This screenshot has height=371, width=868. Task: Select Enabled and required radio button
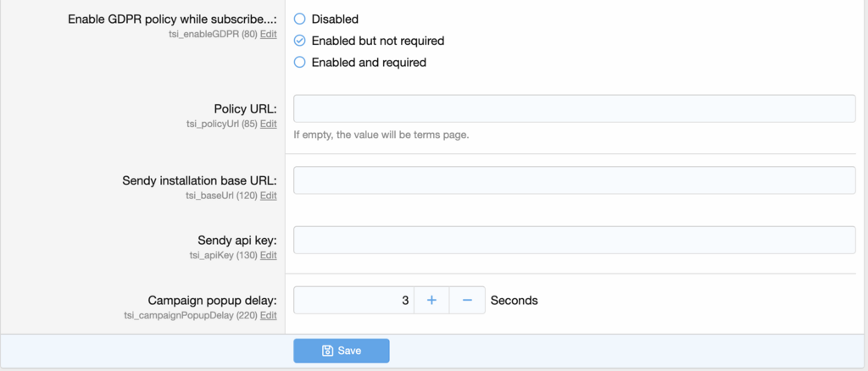click(x=299, y=63)
